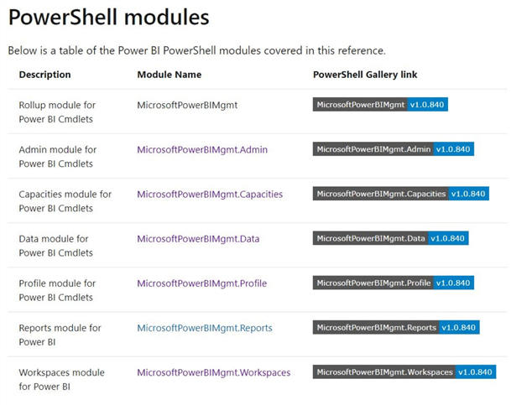Click the MicrosoftPowerBIMgmt.Admin v1.0.840 gallery badge

tap(393, 149)
